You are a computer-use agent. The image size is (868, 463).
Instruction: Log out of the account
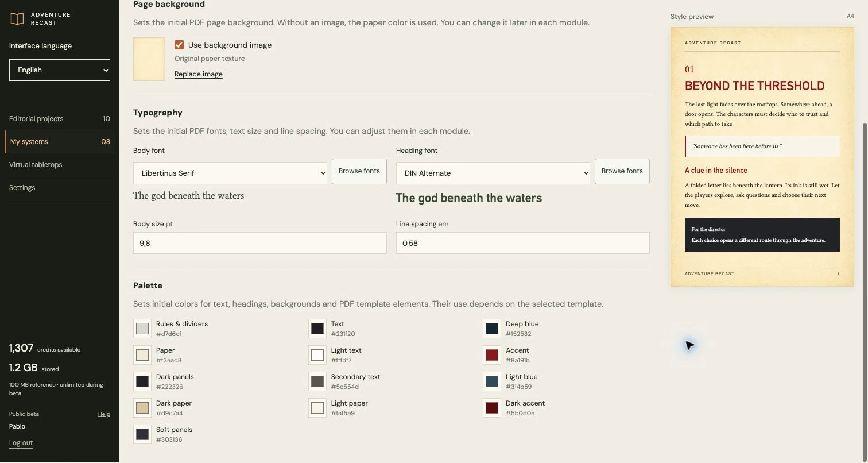(21, 443)
